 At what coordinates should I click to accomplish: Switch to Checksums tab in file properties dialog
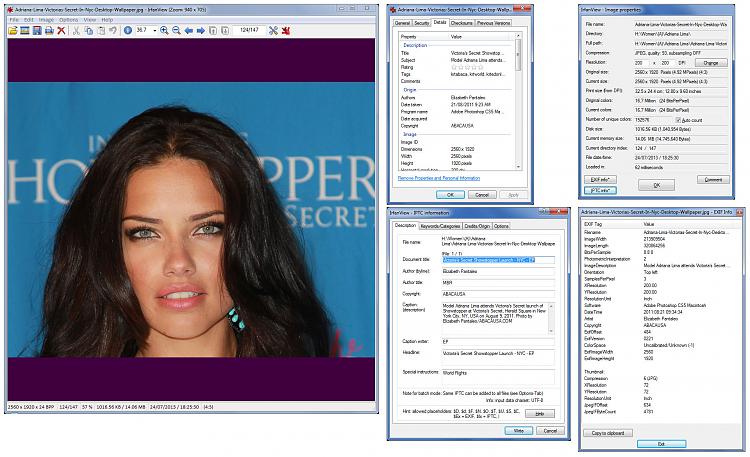point(461,23)
